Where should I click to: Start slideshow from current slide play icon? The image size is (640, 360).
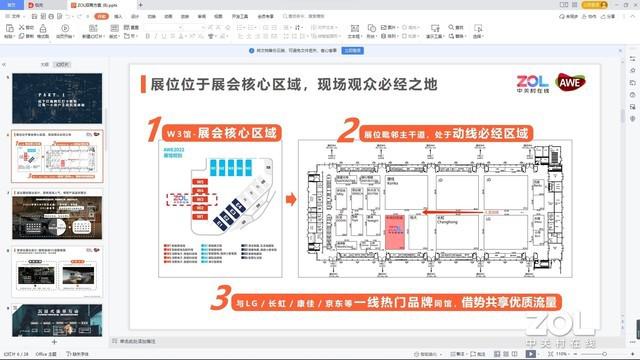tap(65, 28)
